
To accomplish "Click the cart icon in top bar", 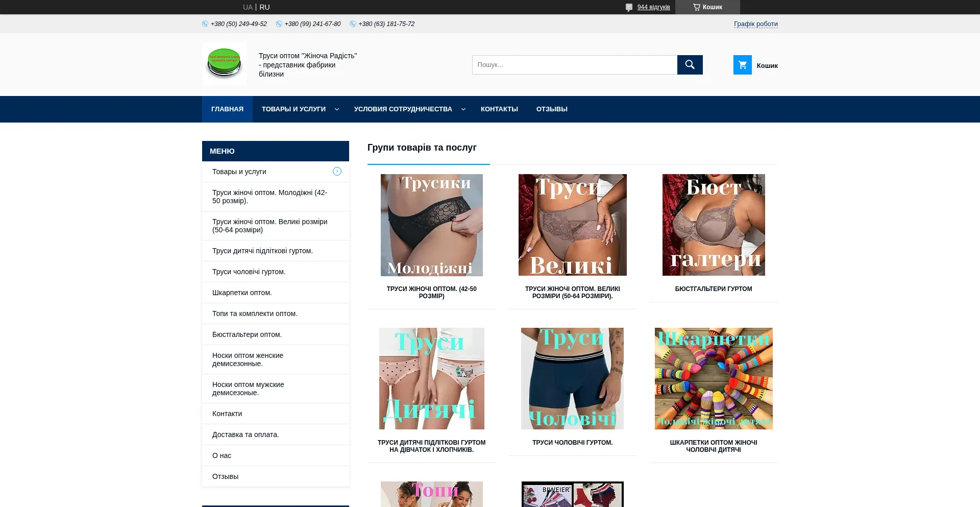I will [696, 7].
